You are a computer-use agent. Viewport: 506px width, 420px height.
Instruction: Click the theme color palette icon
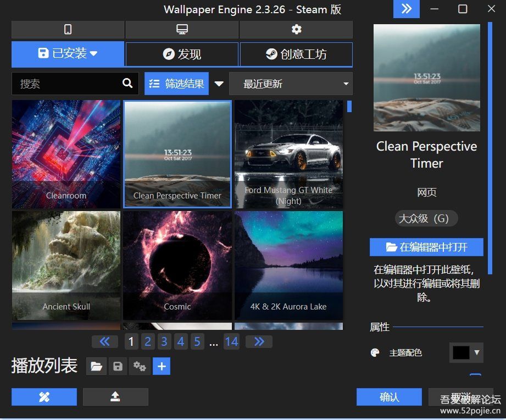[375, 352]
